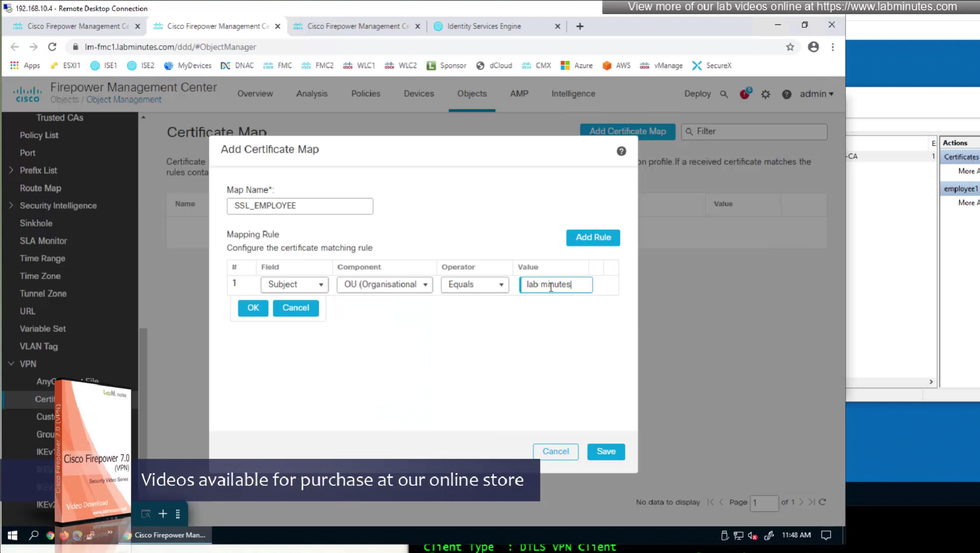Click the Map Name input field
Image resolution: width=980 pixels, height=553 pixels.
coord(300,206)
